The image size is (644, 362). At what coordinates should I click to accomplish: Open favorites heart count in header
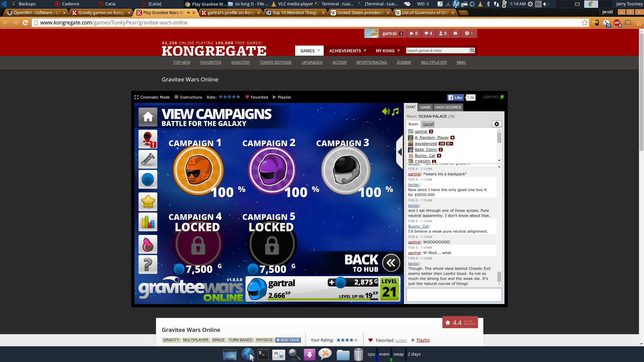(x=428, y=34)
